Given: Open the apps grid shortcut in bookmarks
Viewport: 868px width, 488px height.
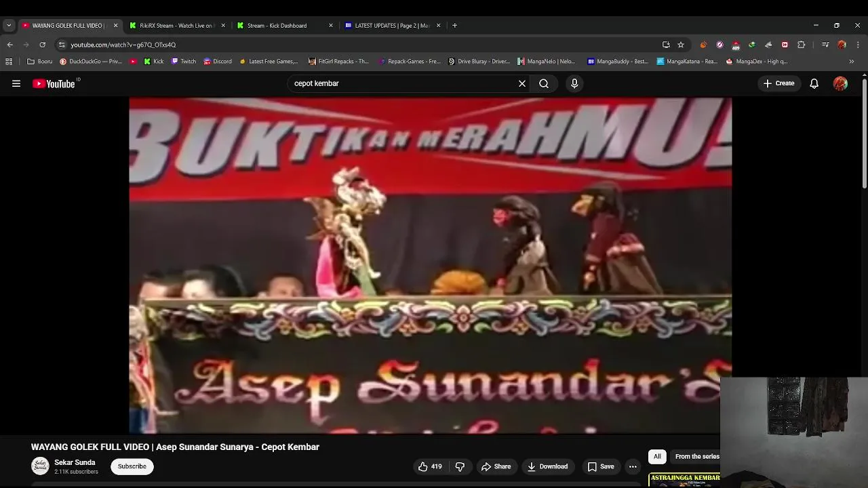Looking at the screenshot, I should point(9,62).
